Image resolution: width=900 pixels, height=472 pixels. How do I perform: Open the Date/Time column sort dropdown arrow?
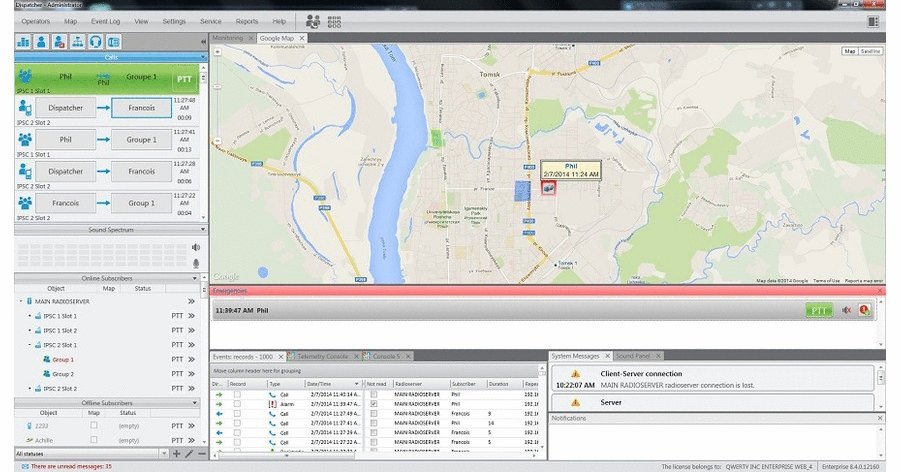[356, 384]
